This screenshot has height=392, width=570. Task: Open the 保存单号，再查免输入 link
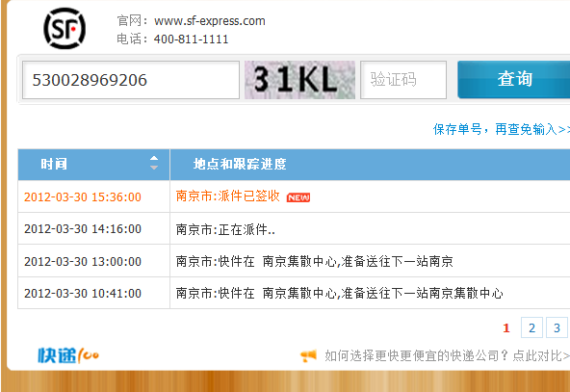(x=502, y=129)
